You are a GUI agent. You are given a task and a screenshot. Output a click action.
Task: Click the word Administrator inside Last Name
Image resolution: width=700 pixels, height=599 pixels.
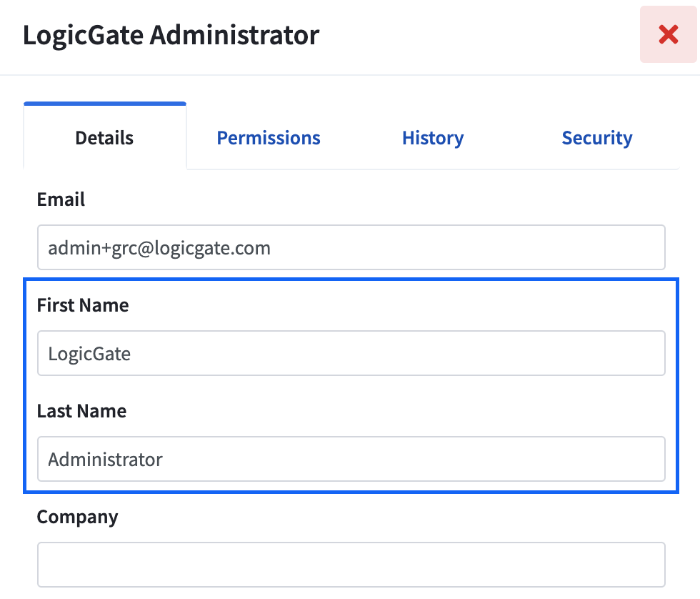[x=106, y=460]
